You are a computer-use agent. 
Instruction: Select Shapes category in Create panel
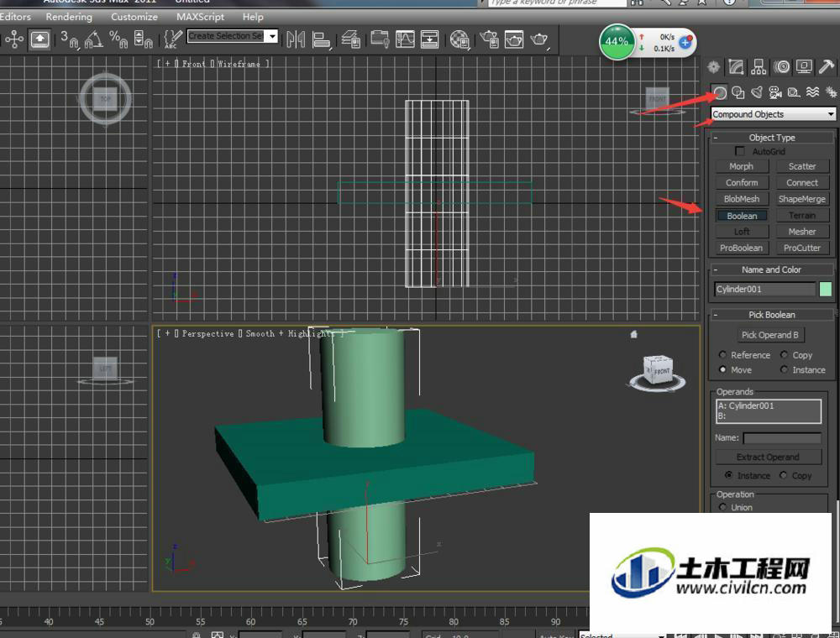pyautogui.click(x=738, y=92)
